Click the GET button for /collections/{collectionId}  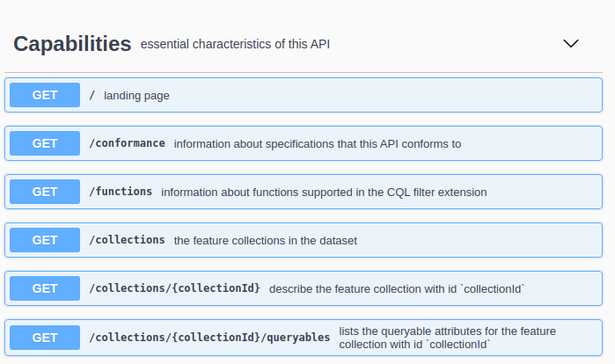pos(45,288)
